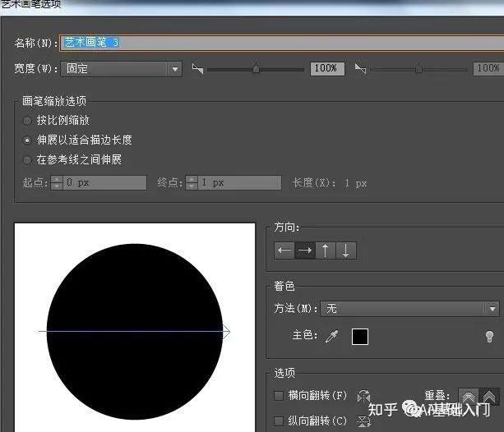The width and height of the screenshot is (504, 432).
Task: Click the 终点 stepper arrows
Action: pyautogui.click(x=192, y=183)
